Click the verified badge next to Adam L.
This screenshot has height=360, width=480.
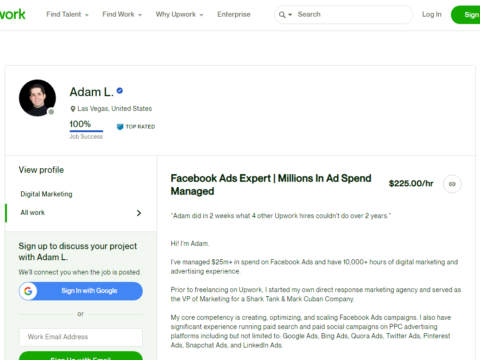120,90
